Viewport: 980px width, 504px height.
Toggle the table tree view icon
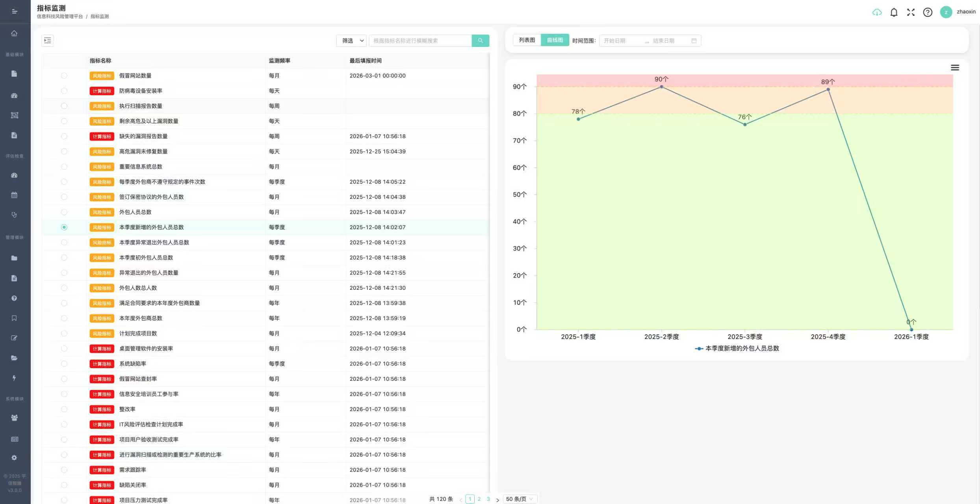(48, 40)
